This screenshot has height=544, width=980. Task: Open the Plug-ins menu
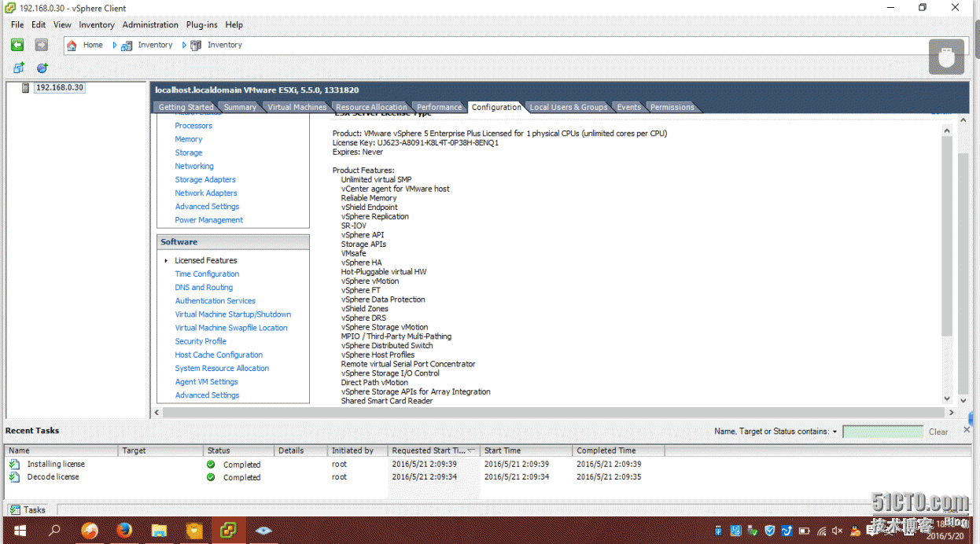(x=201, y=25)
